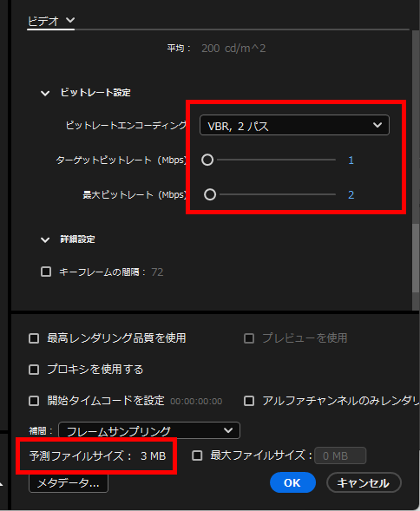Open the VBR, 2 パス encoding dropdown
Image resolution: width=420 pixels, height=511 pixels.
tap(294, 125)
